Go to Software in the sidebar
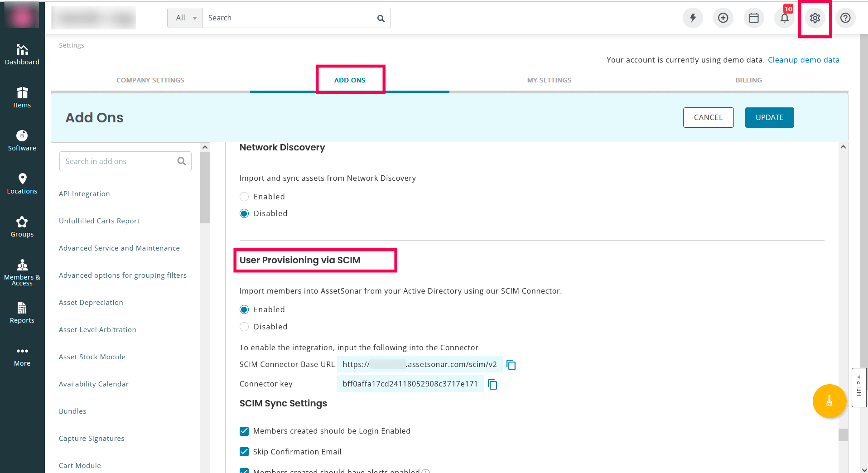 tap(22, 140)
